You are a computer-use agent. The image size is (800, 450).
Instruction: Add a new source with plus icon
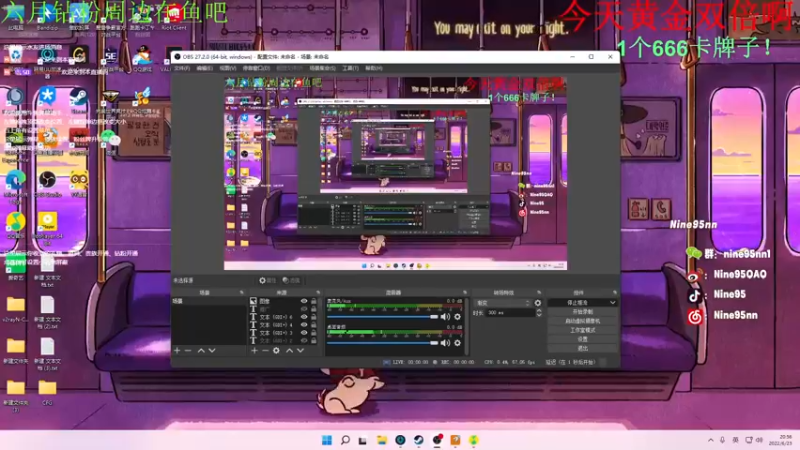tap(254, 351)
